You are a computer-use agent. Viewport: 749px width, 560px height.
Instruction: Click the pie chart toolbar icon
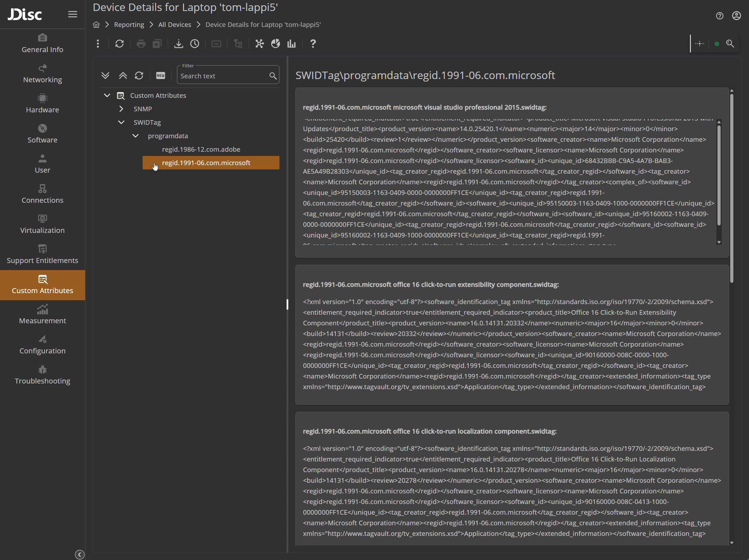click(x=276, y=44)
